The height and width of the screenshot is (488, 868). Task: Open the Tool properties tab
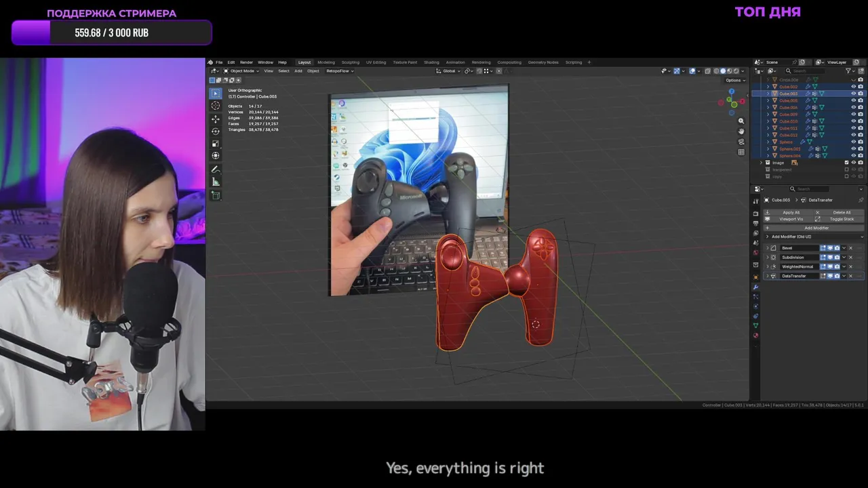[755, 201]
